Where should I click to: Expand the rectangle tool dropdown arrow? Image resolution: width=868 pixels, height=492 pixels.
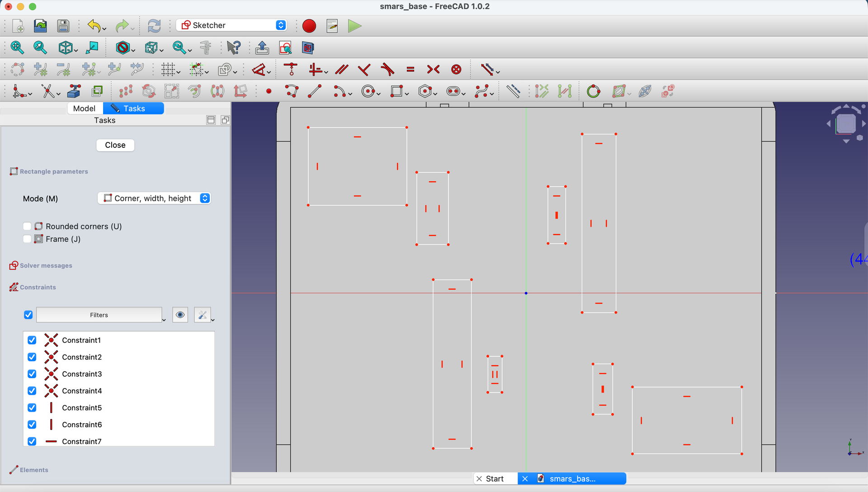[x=407, y=94]
